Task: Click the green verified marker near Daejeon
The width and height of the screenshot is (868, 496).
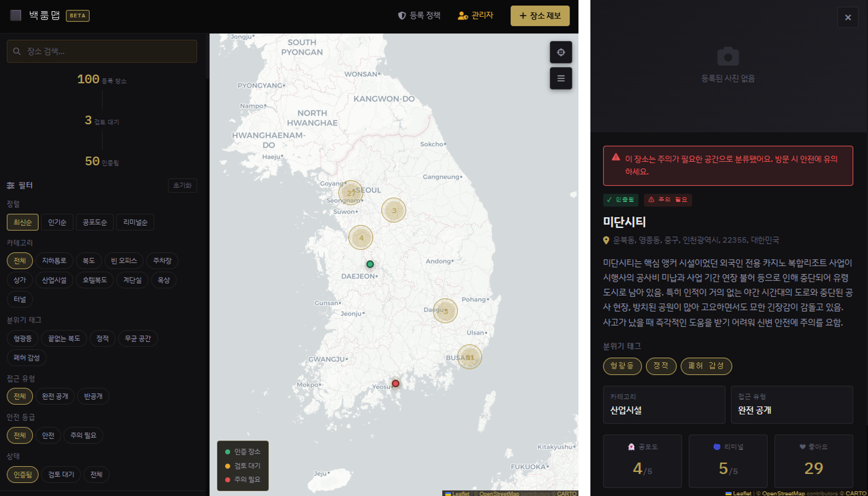Action: point(370,264)
